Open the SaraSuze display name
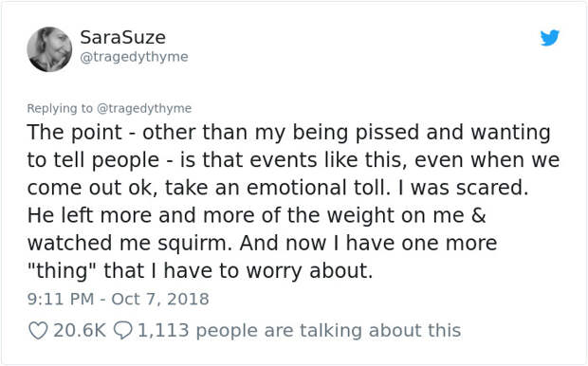Image resolution: width=588 pixels, height=366 pixels. (122, 37)
